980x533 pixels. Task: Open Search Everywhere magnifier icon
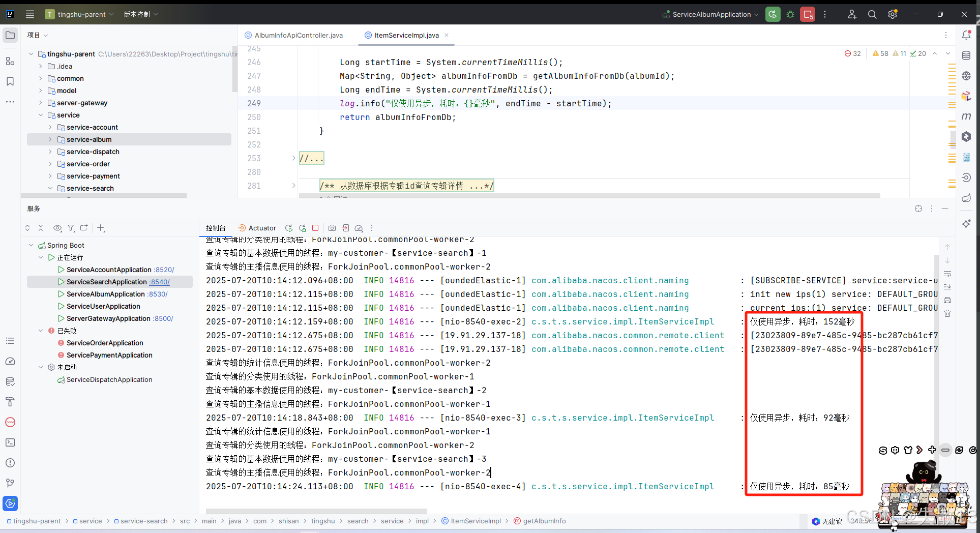(872, 14)
